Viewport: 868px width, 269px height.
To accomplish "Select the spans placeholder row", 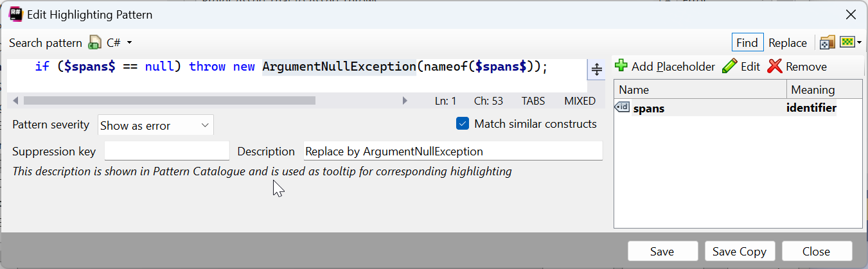I will (738, 108).
